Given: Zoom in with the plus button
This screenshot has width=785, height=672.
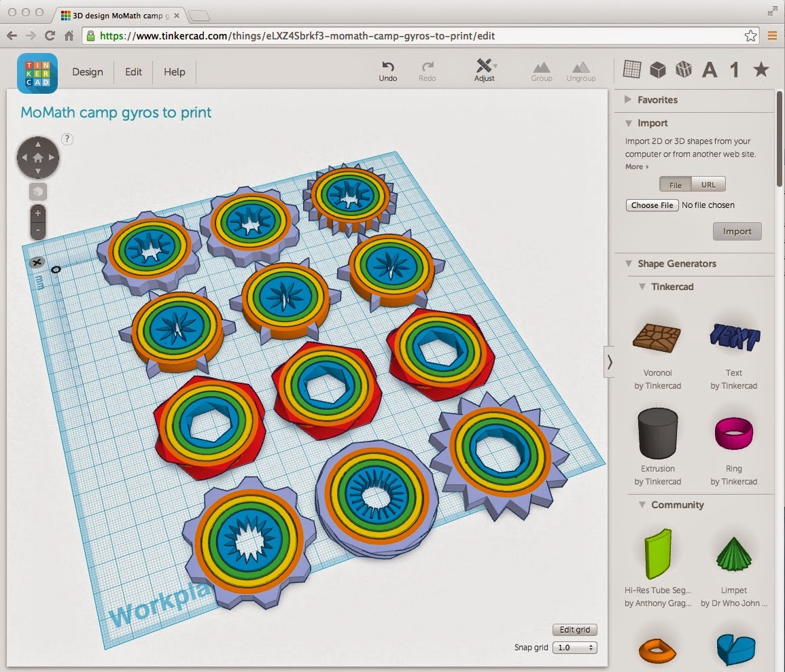Looking at the screenshot, I should 38,213.
